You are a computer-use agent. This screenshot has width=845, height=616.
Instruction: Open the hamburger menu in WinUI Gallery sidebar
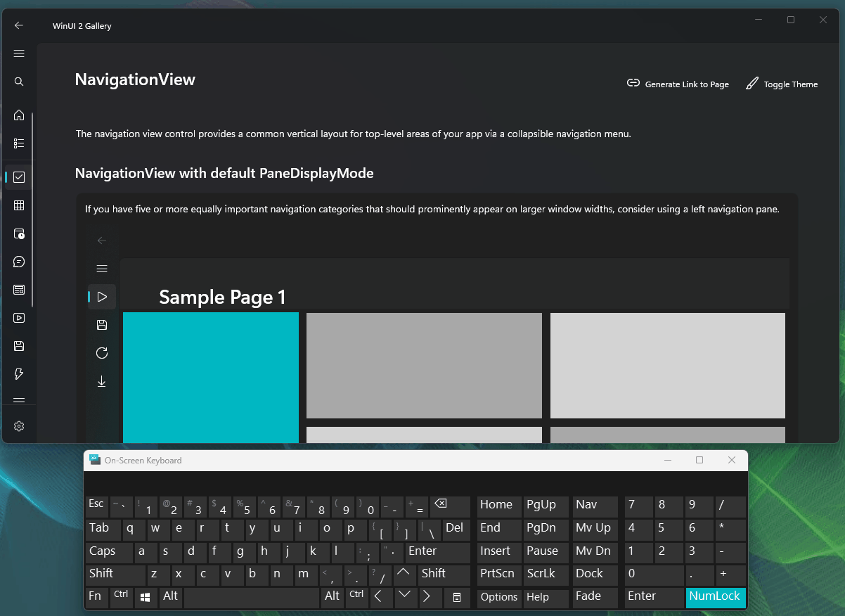point(19,53)
